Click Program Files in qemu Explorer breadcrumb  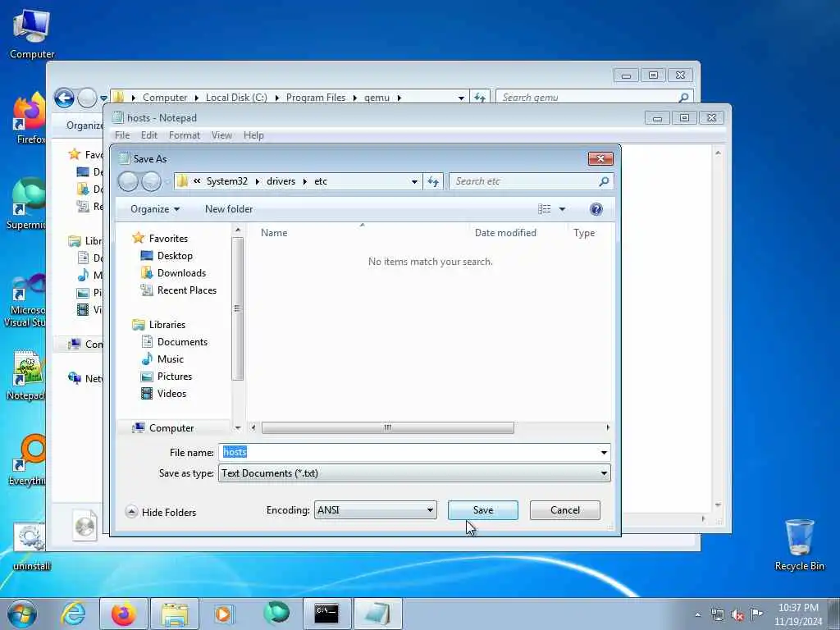(316, 98)
